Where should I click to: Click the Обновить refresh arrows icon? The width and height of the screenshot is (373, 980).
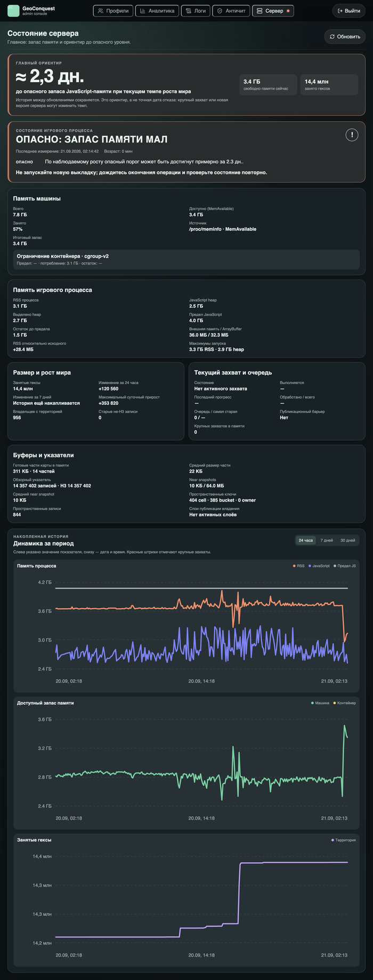[x=333, y=37]
